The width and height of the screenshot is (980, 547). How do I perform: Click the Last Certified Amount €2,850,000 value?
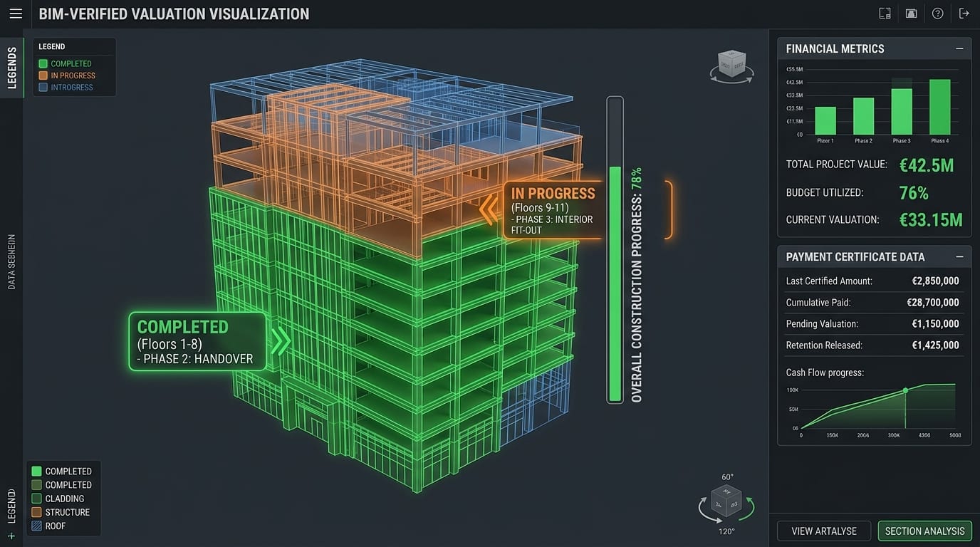point(935,281)
